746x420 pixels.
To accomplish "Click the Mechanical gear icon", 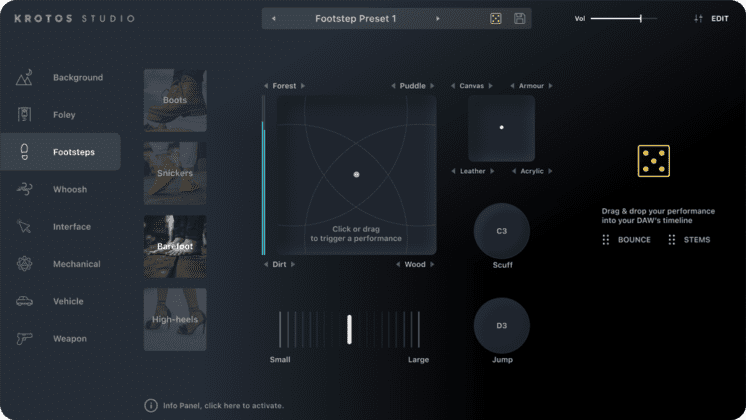I will pyautogui.click(x=25, y=264).
